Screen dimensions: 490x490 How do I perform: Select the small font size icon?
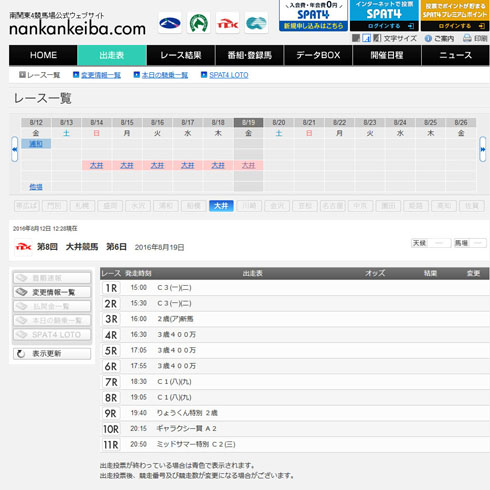coord(356,38)
